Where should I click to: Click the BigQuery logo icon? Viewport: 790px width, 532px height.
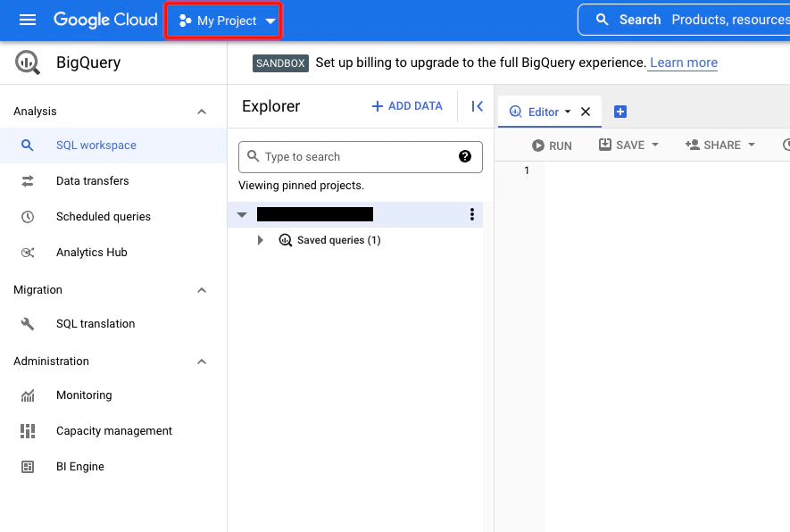tap(27, 62)
